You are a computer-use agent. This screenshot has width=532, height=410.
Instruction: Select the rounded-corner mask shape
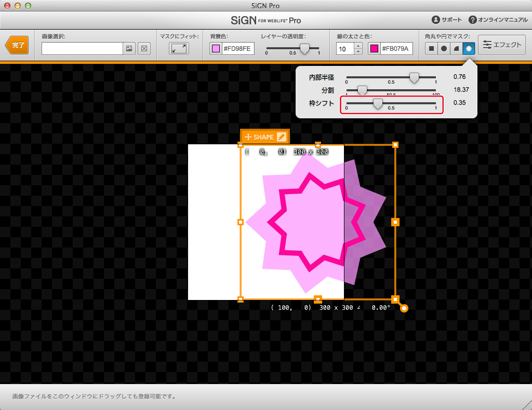pos(456,48)
